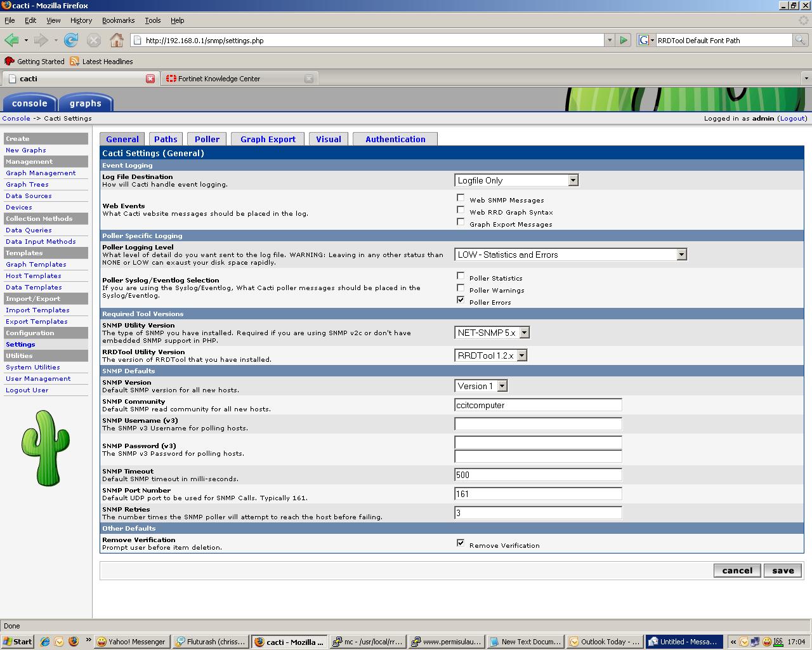Open the Tools menu
Viewport: 812px width, 650px height.
point(152,20)
